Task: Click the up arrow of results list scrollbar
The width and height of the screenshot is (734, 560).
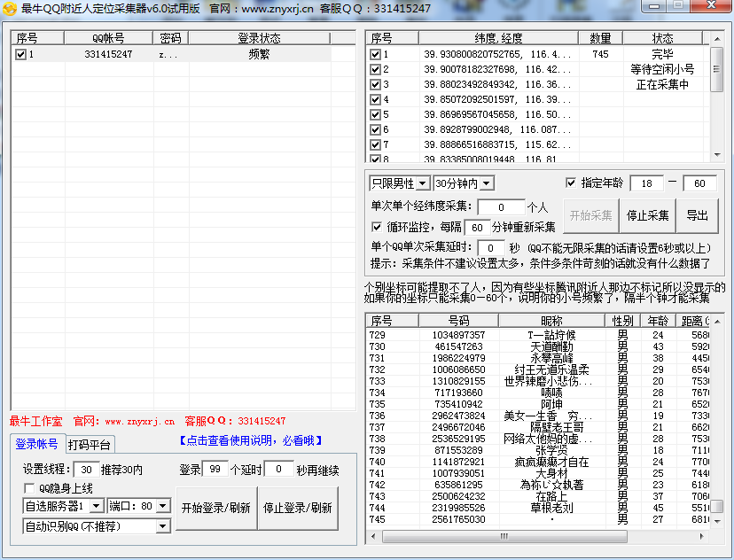Action: click(x=717, y=321)
